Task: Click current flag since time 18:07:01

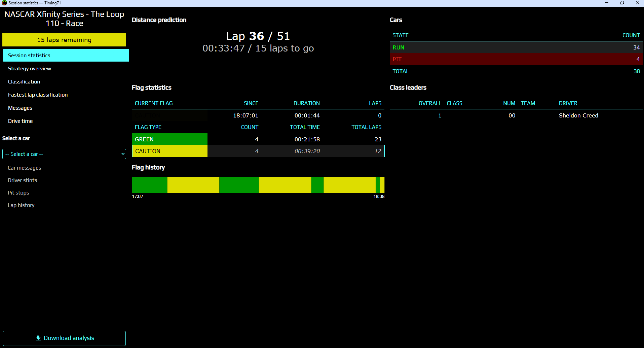Action: pyautogui.click(x=246, y=115)
